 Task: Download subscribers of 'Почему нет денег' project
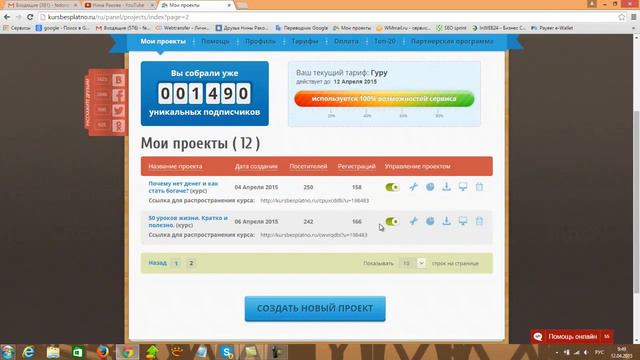[x=447, y=187]
